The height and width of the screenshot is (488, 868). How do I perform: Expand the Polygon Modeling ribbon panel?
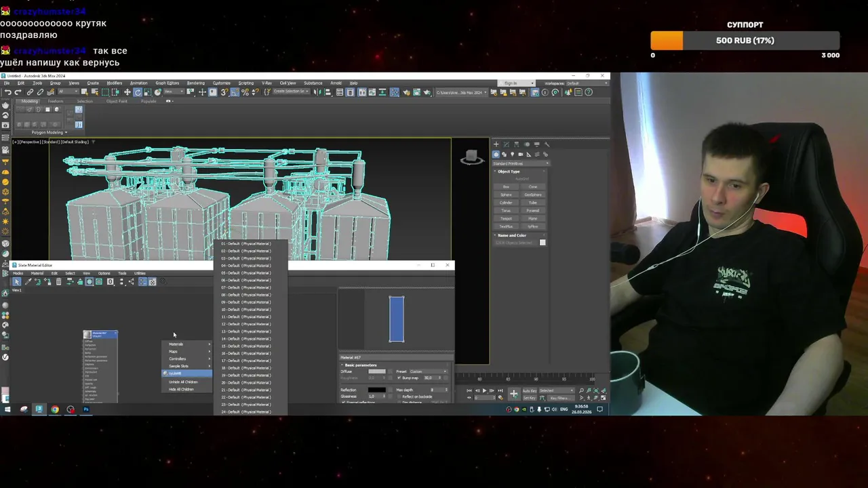(49, 132)
